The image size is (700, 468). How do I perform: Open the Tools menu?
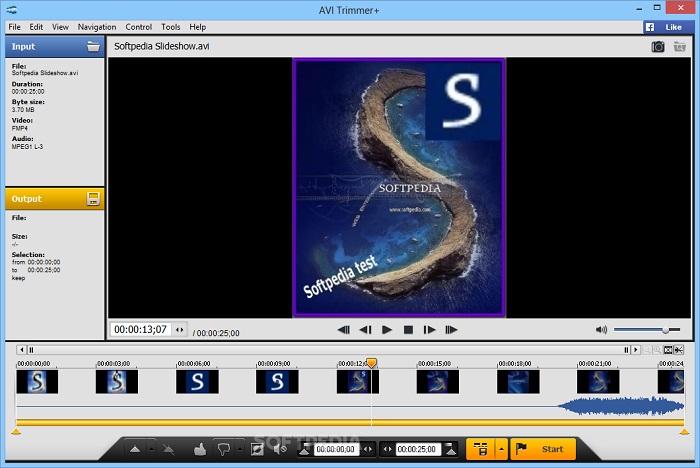pos(171,27)
